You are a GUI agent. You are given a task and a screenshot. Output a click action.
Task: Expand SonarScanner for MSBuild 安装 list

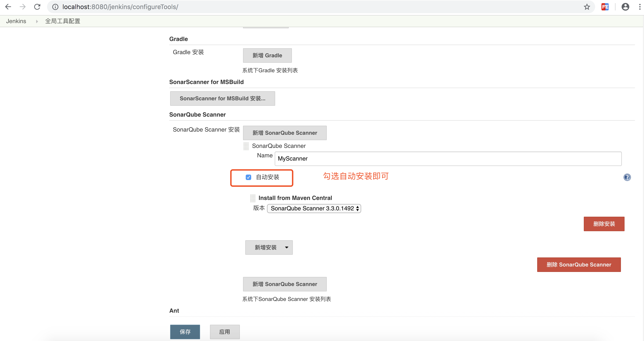tap(222, 98)
